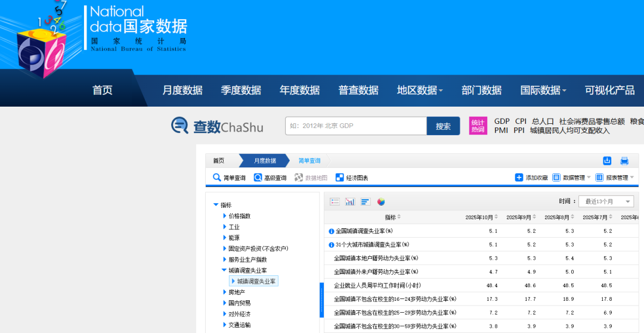Viewport: 644px width, 333px height.
Task: Switch to the bar chart view icon
Action: click(x=350, y=202)
